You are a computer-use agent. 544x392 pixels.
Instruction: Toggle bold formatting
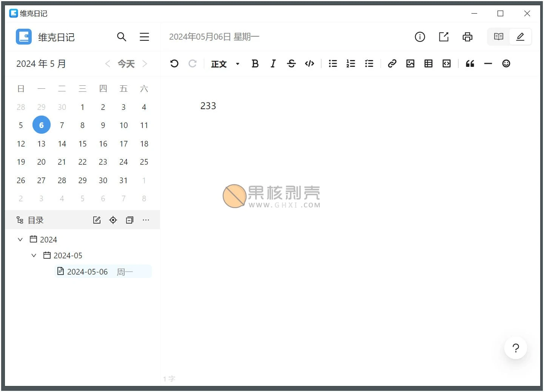255,63
